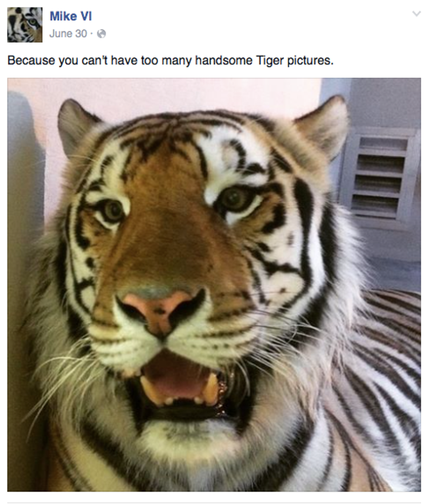Click the caption about handsome Tiger pictures
Viewport: 427px width, 504px height.
(170, 60)
